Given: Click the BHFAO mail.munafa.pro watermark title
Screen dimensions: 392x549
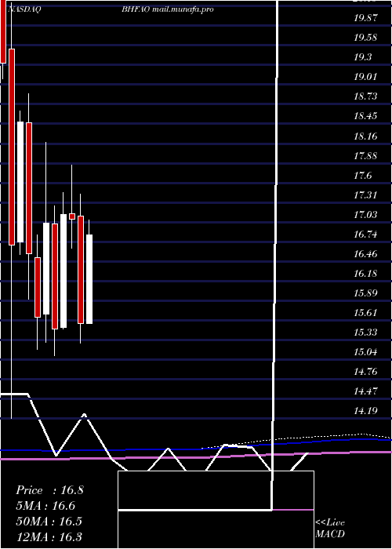Looking at the screenshot, I should click(x=168, y=9).
